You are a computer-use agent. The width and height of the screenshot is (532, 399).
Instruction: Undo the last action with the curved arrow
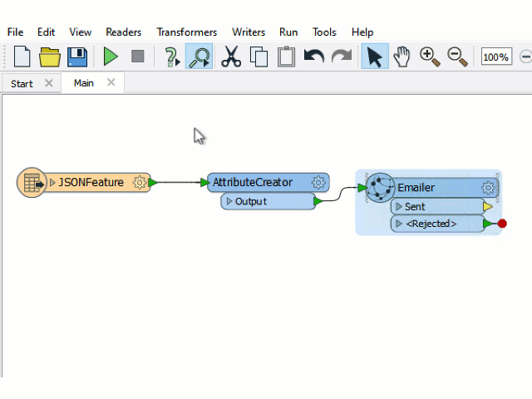[x=314, y=56]
